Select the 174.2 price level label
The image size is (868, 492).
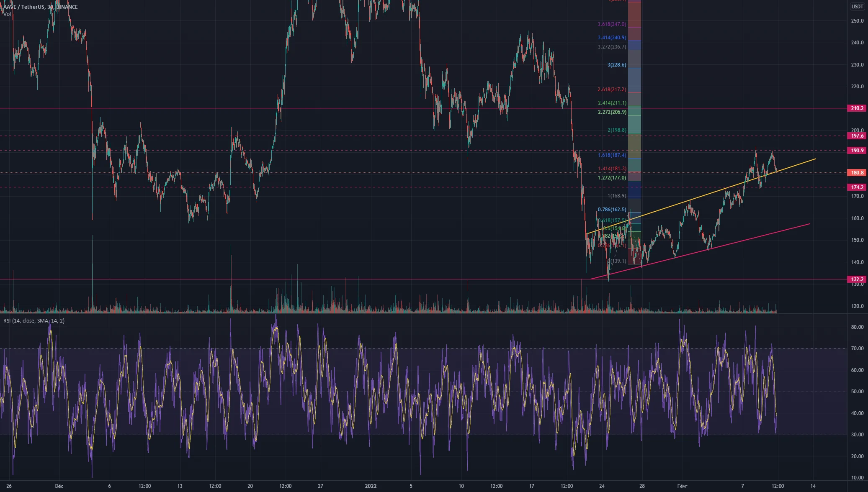pos(857,187)
